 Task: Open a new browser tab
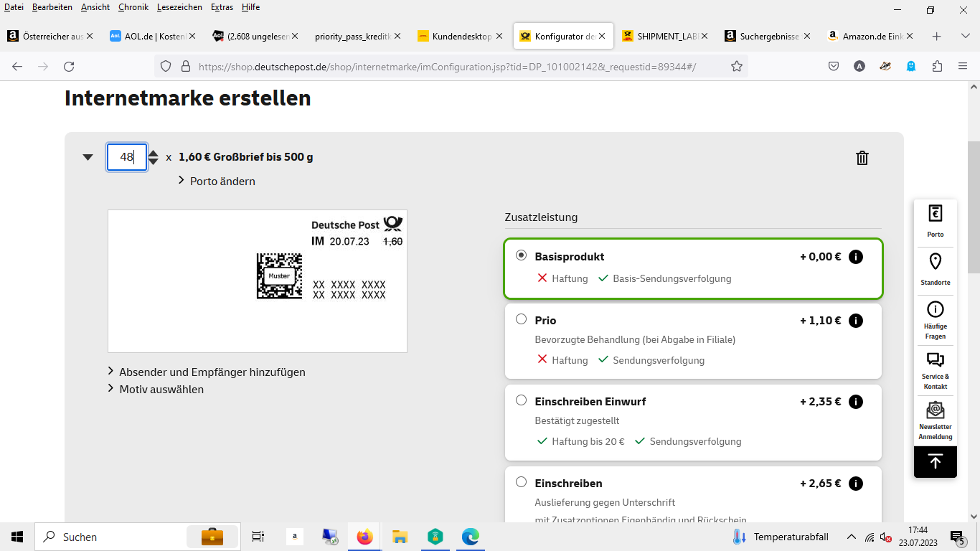936,36
